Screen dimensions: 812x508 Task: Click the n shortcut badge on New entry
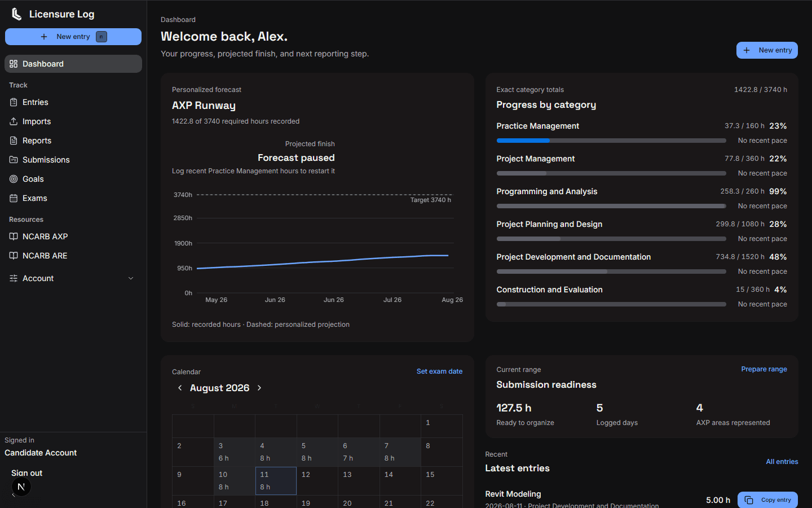coord(101,37)
